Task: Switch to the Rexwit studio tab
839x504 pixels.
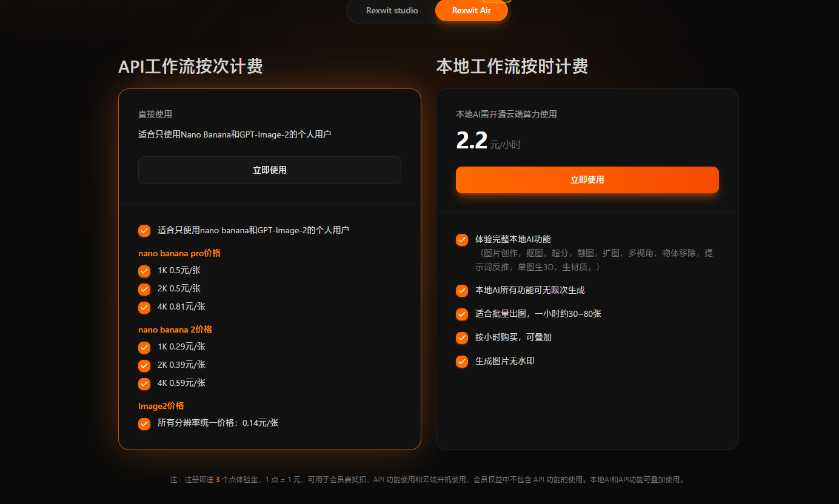Action: point(392,10)
